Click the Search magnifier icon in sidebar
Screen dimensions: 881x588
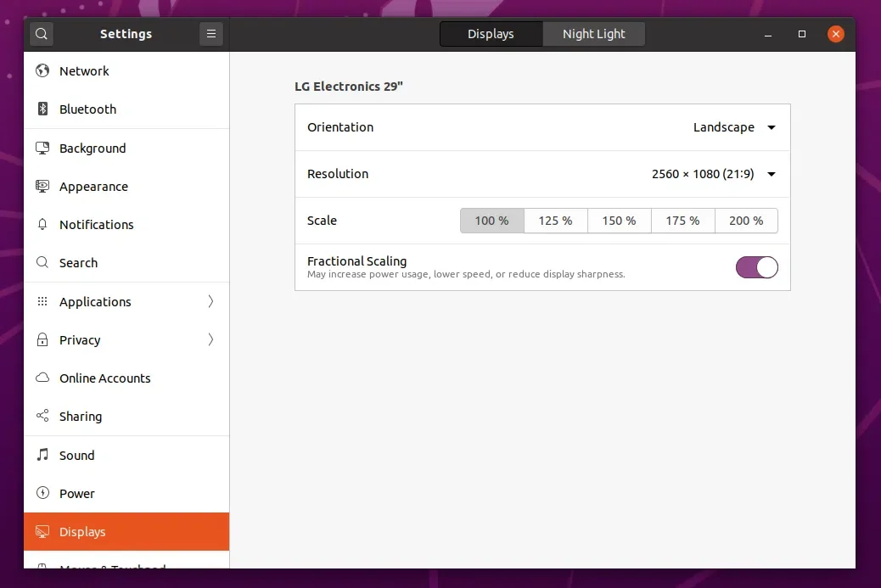coord(42,262)
